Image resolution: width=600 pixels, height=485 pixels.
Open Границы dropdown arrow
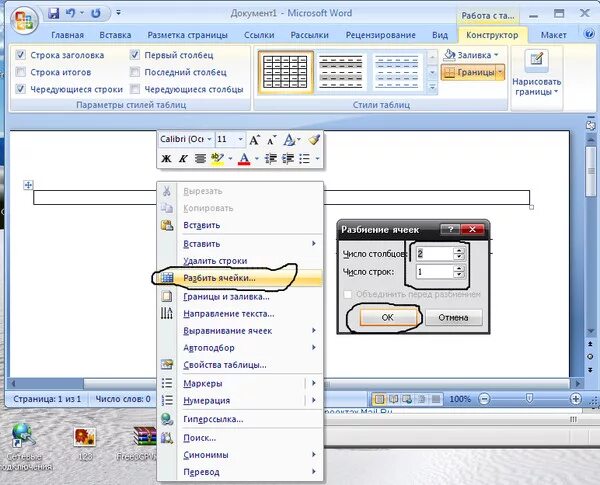(500, 72)
